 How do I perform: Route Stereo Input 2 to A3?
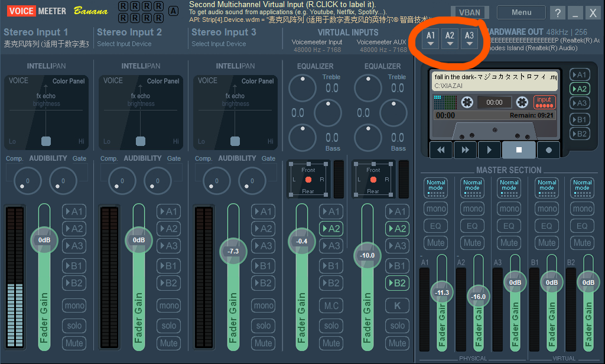pyautogui.click(x=168, y=246)
